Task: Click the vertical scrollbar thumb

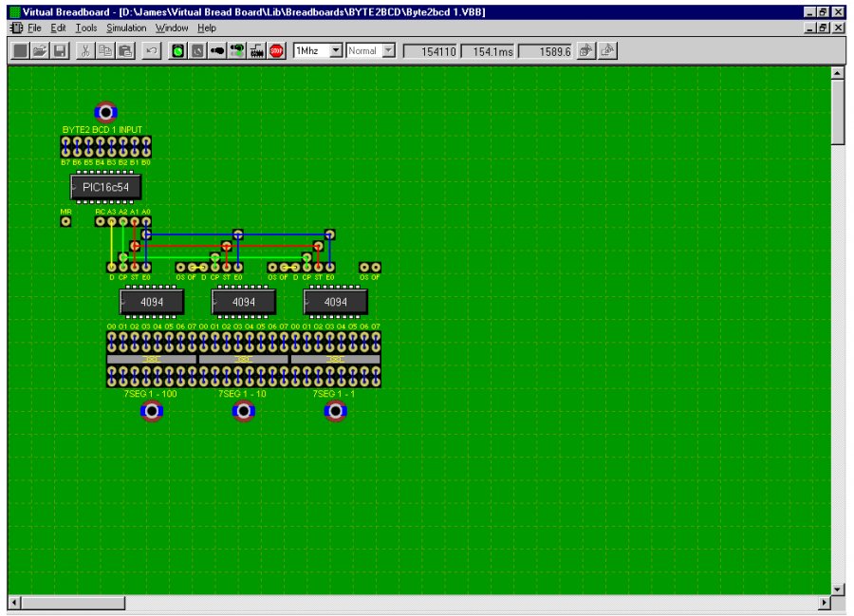Action: [838, 112]
